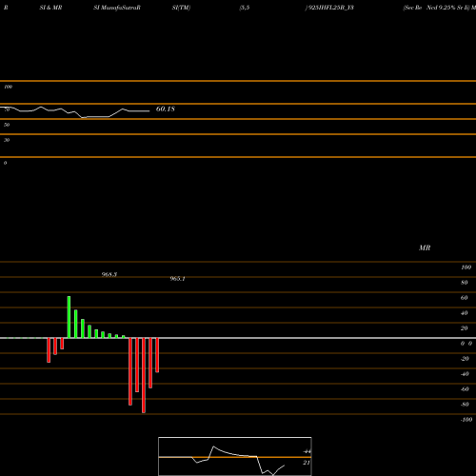Click the RSI panel's 30 level label
The height and width of the screenshot is (476, 476).
(x=7, y=140)
